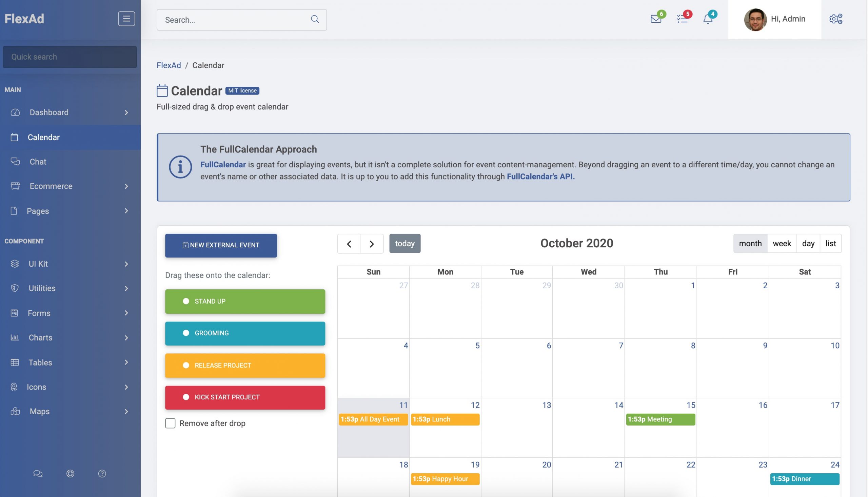
Task: Toggle the sidebar hamburger menu icon
Action: click(x=126, y=19)
